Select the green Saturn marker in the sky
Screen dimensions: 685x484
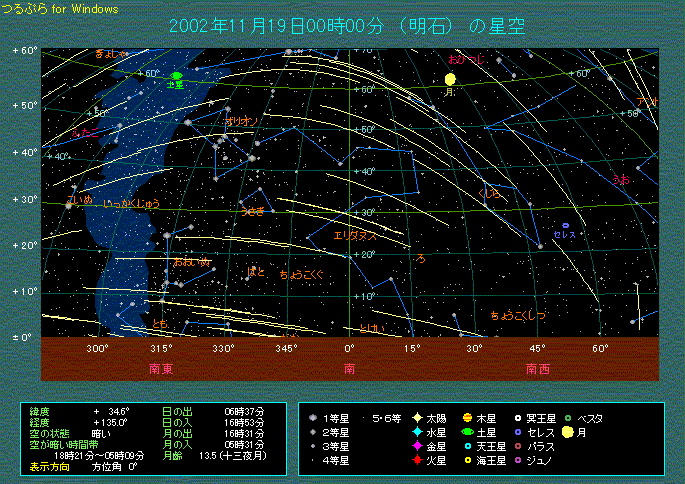coord(177,75)
